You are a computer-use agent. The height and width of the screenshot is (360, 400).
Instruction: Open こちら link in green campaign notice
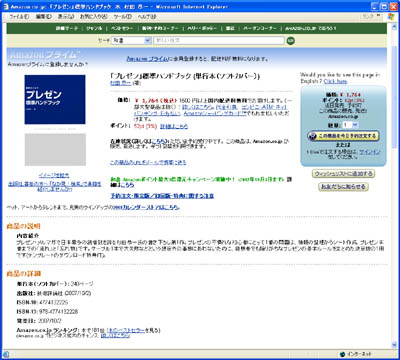pos(127,185)
